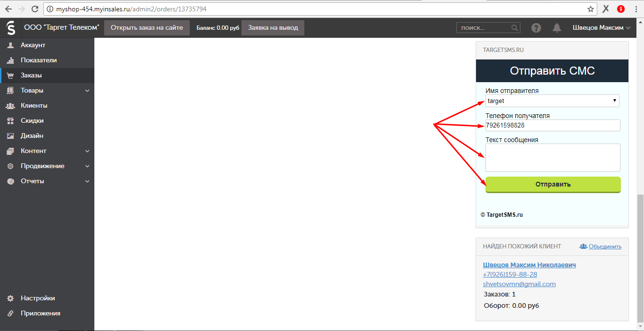Open Скидки section
The image size is (644, 331).
click(x=32, y=121)
